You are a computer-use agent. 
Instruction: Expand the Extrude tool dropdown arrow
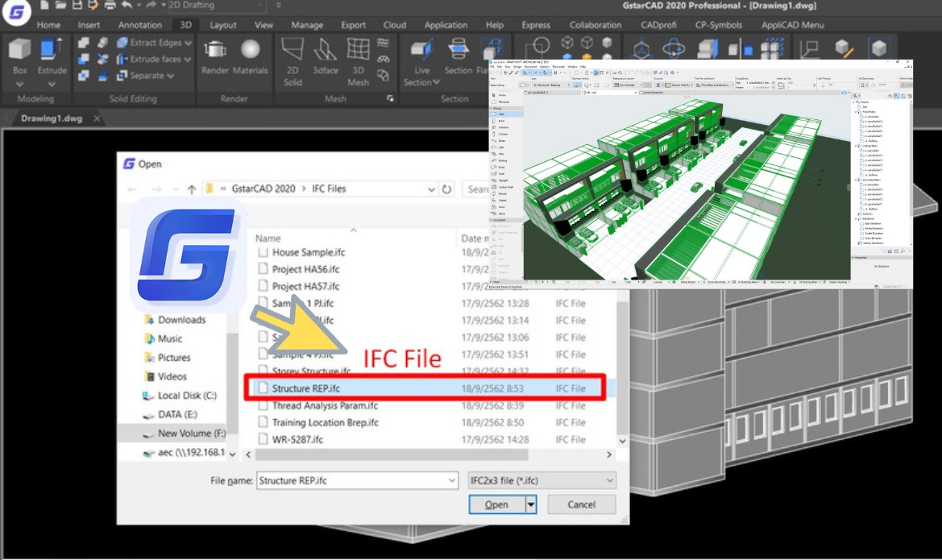tap(52, 85)
